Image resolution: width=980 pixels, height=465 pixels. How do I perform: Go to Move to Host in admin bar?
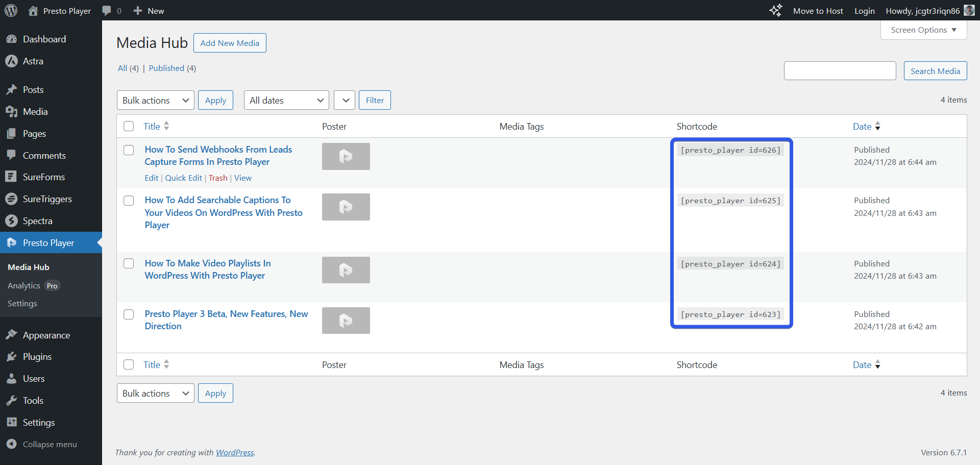818,11
